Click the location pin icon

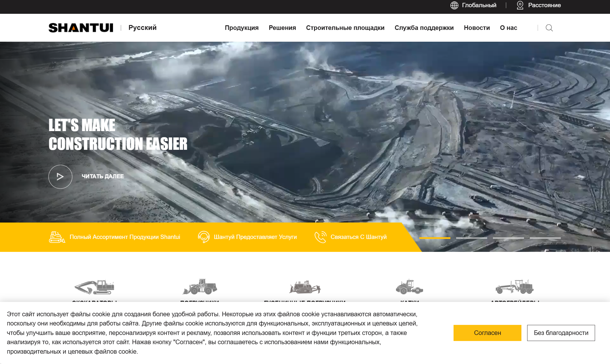point(520,5)
